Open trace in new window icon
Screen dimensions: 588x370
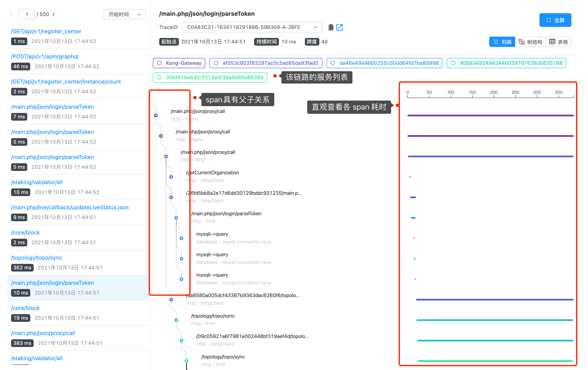pyautogui.click(x=339, y=27)
